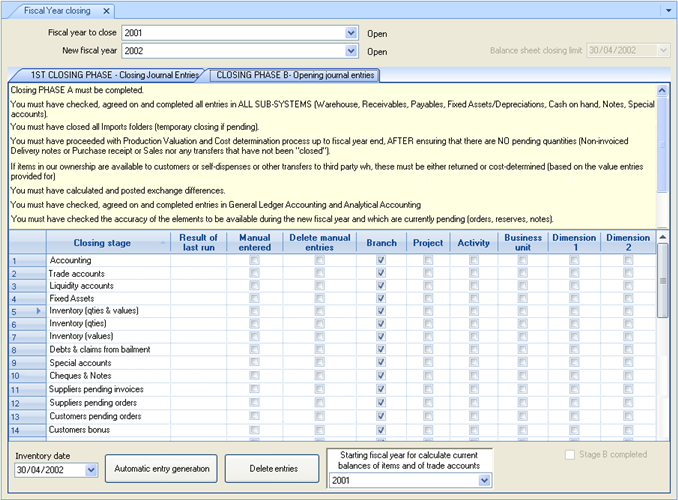Switch to 1ST CLOSING PHASE tab
Viewport: 678px width, 500px height.
pos(114,75)
